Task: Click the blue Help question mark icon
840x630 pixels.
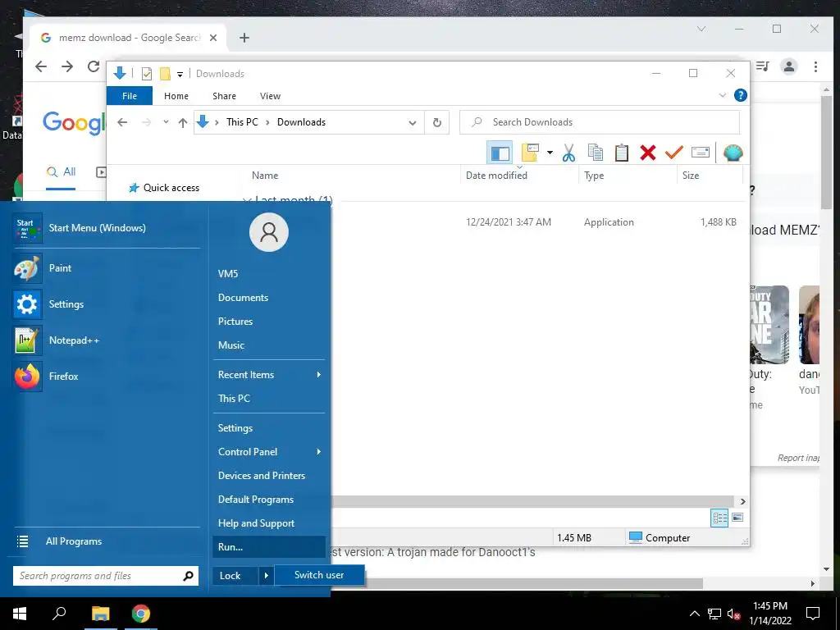Action: (741, 95)
